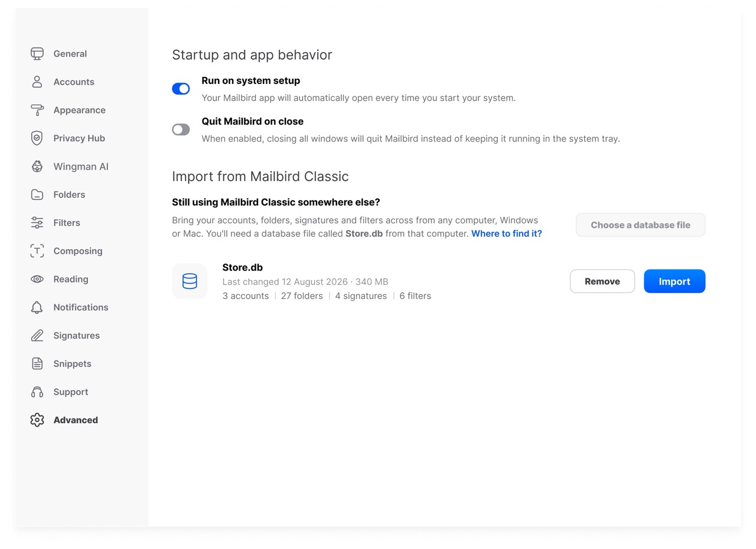Click the 6 filters count
The image size is (756, 549).
pos(415,296)
